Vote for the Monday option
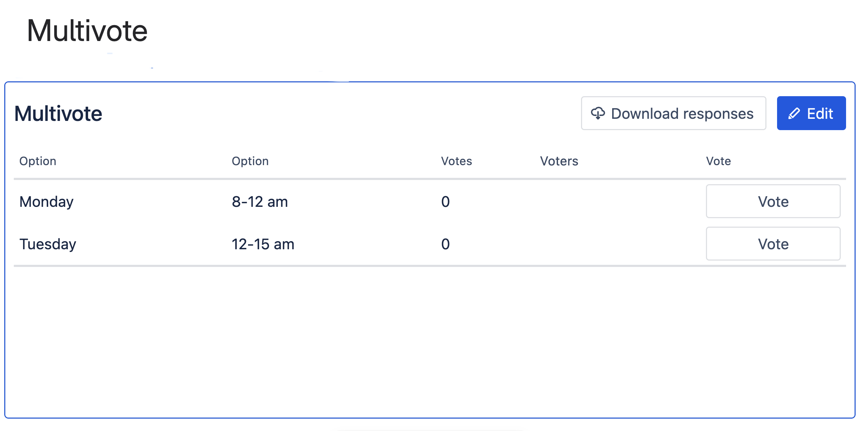Viewport: 868px width, 431px height. coord(773,202)
